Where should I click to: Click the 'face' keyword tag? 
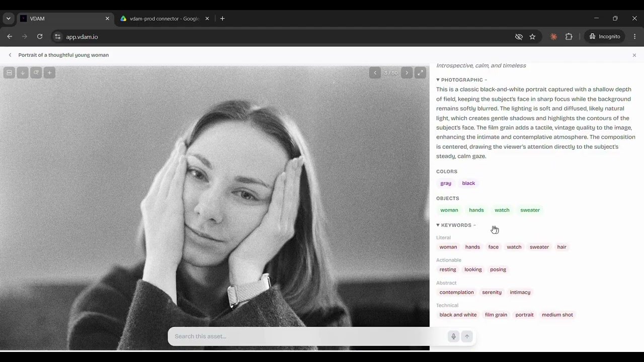(x=494, y=247)
